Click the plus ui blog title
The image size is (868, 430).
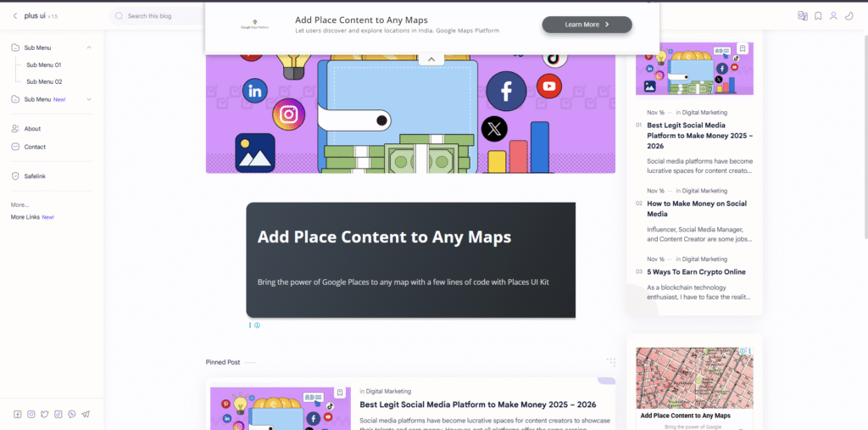pos(35,16)
